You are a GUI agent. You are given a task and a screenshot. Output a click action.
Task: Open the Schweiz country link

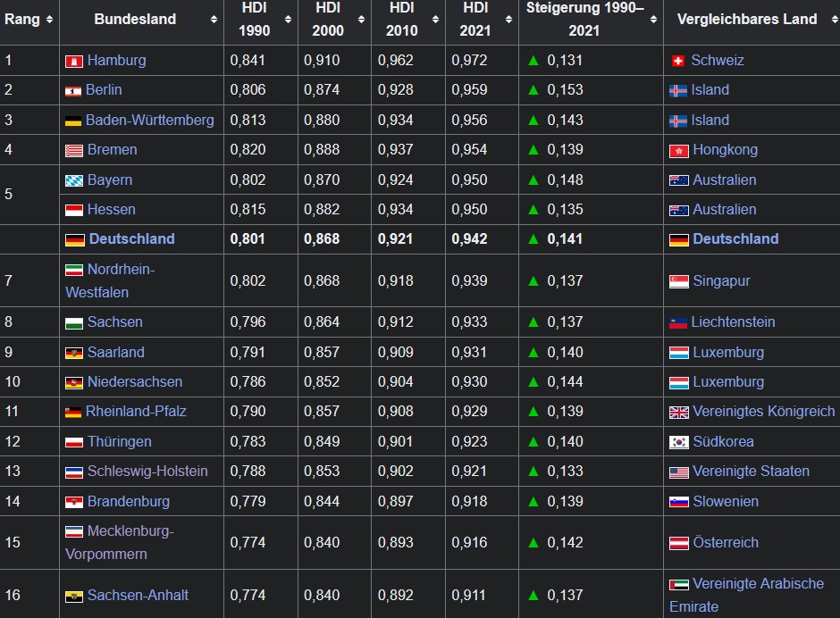tap(718, 60)
